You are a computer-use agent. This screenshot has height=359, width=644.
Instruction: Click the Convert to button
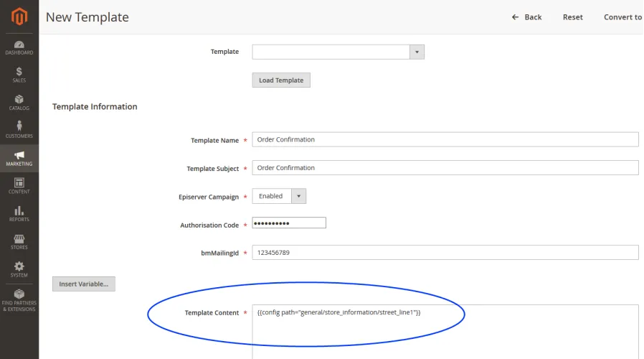[622, 17]
